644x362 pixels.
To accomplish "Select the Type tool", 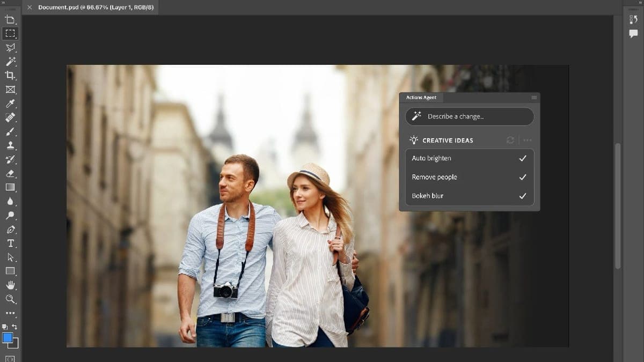I will 11,243.
